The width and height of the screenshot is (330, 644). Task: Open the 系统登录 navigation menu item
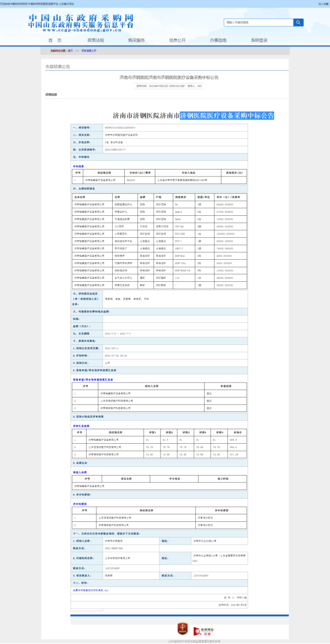259,41
